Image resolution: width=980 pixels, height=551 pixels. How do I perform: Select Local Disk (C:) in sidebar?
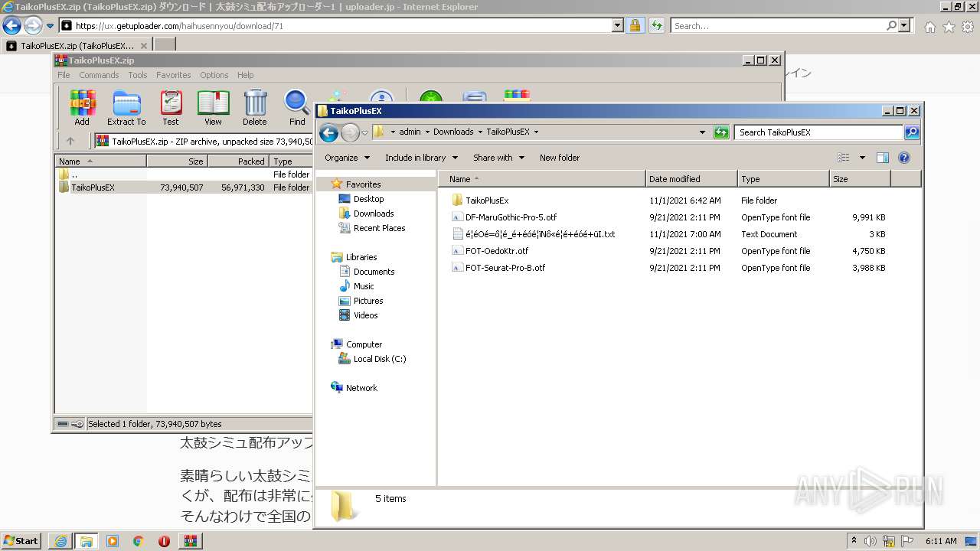(380, 359)
